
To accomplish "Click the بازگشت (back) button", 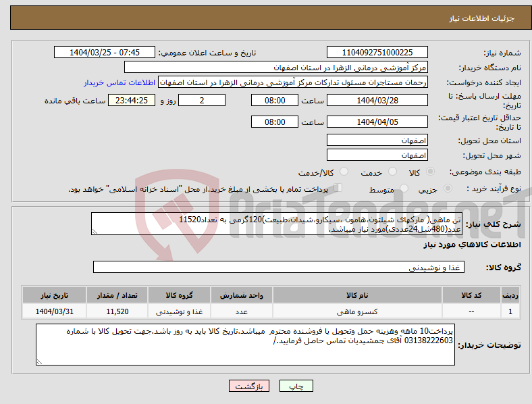I will tap(249, 386).
